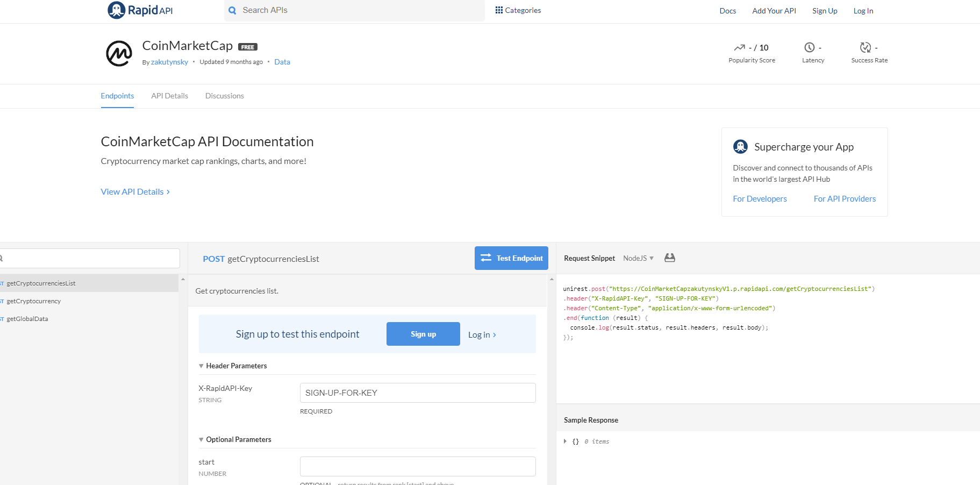Viewport: 980px width, 485px height.
Task: Open the For Developers link
Action: point(760,198)
